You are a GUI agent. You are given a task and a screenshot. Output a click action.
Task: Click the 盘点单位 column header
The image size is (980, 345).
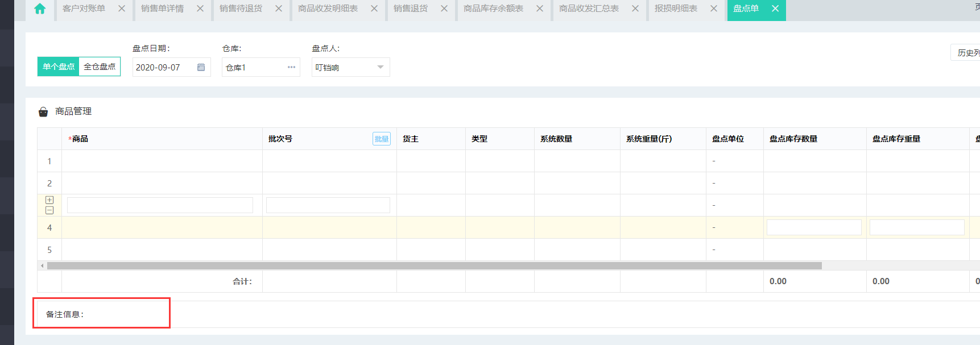[734, 139]
